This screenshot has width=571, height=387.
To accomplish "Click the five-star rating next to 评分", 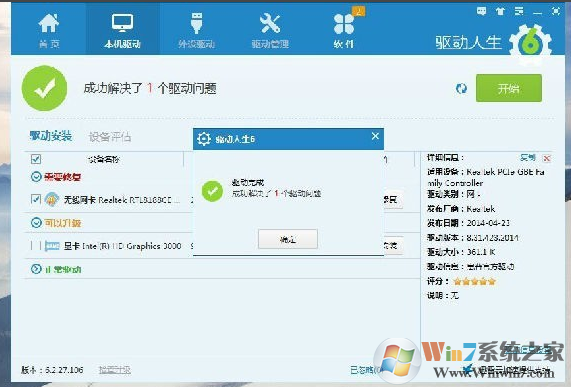I will pyautogui.click(x=474, y=281).
